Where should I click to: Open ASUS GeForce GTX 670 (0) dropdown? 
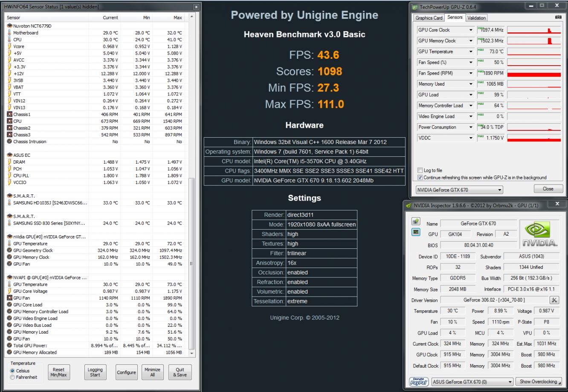472,382
